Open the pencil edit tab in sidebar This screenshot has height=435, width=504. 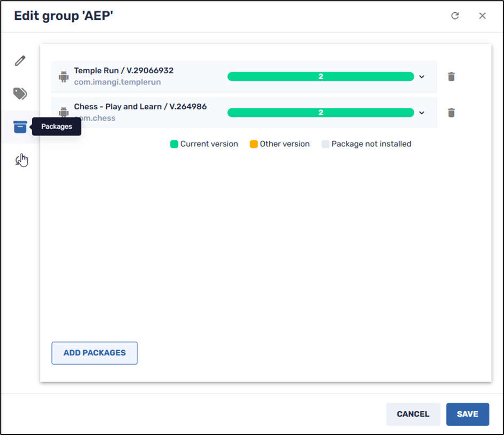point(20,61)
